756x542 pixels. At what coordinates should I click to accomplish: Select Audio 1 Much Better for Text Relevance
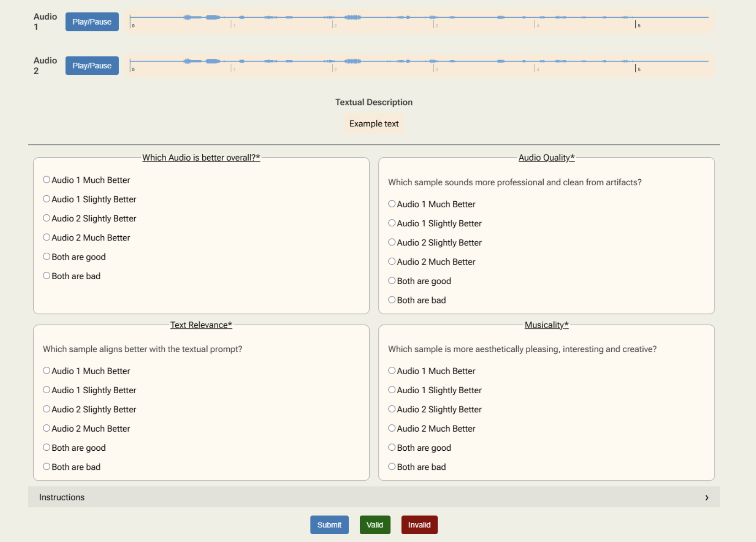pyautogui.click(x=47, y=370)
